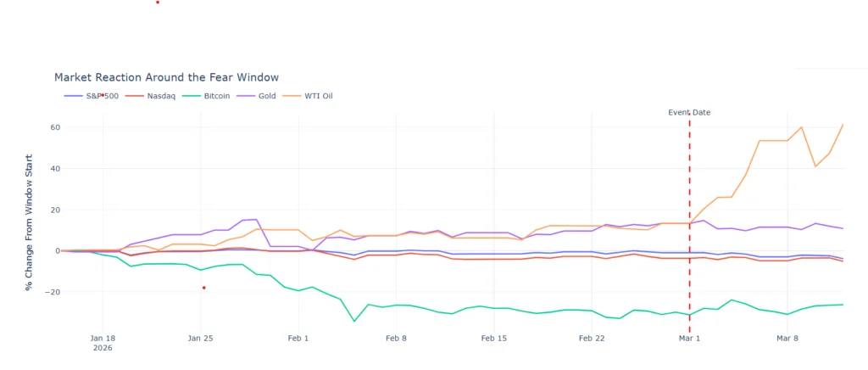Click the "Jan 18" x-axis tick label
Viewport: 868px width, 370px height.
point(103,338)
